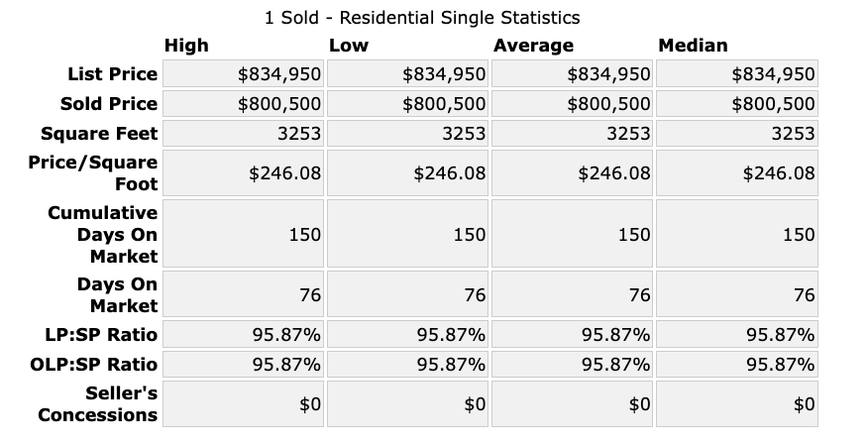Click the High column header
Image resolution: width=868 pixels, height=444 pixels.
coord(186,46)
